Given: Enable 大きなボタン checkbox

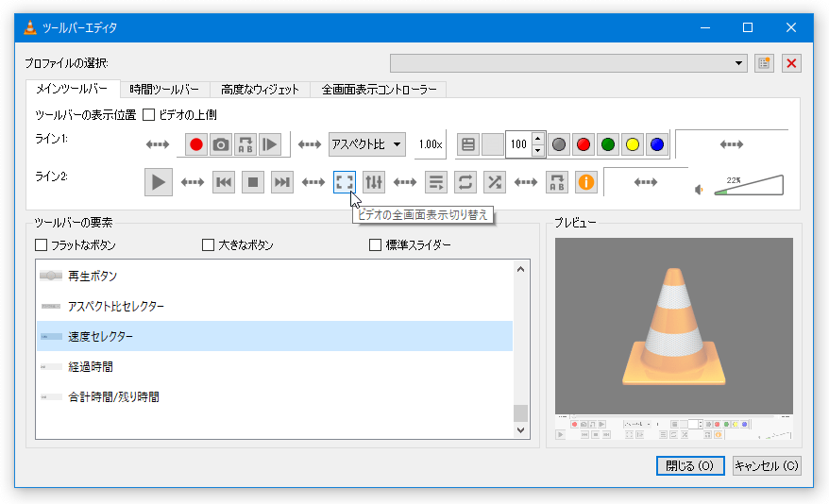Looking at the screenshot, I should tap(209, 245).
